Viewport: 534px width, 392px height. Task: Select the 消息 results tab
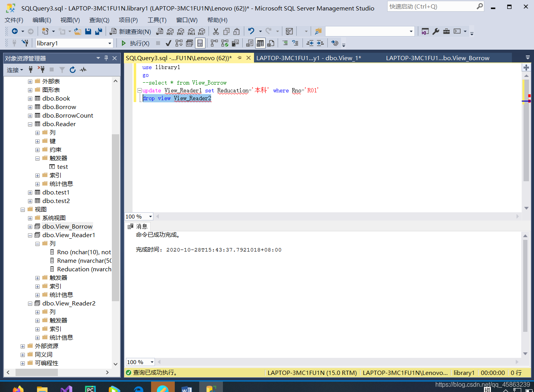[137, 226]
